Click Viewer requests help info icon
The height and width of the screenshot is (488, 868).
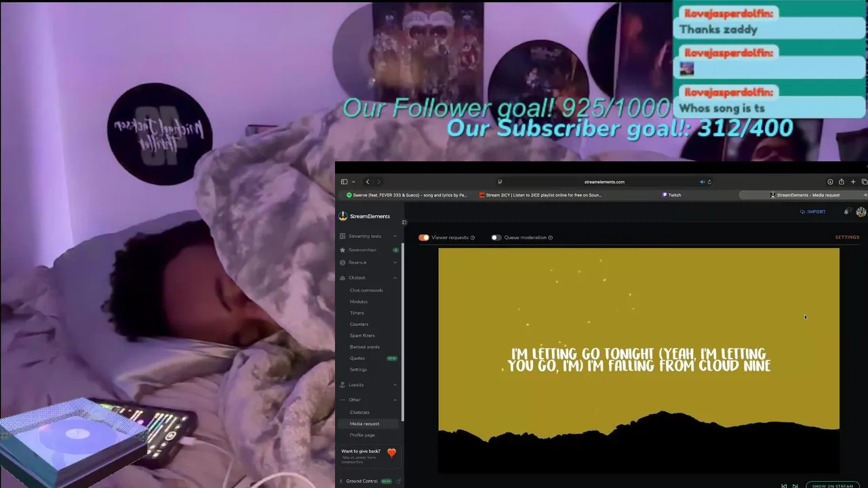[473, 238]
